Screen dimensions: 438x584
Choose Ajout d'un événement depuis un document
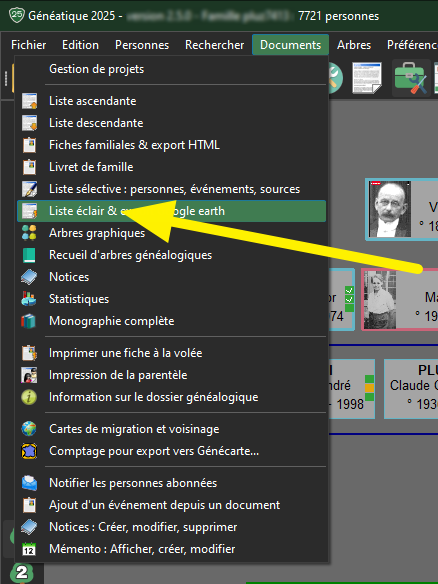point(165,505)
